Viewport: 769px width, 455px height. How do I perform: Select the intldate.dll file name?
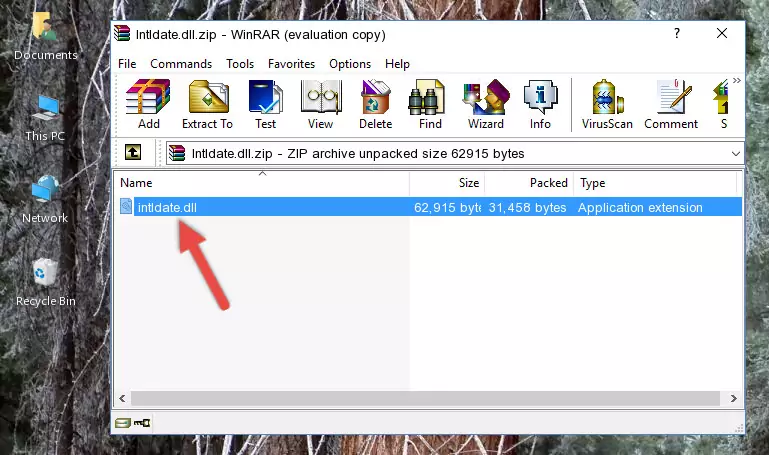(x=167, y=207)
